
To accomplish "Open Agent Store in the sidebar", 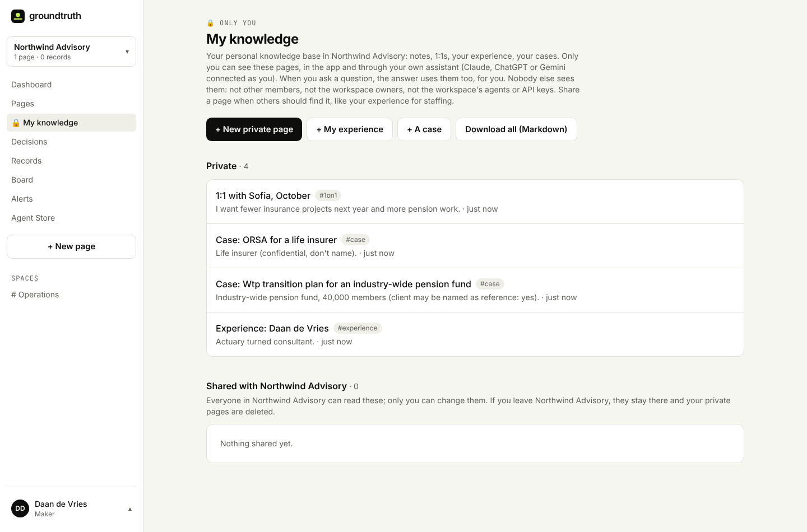I will tap(71, 218).
